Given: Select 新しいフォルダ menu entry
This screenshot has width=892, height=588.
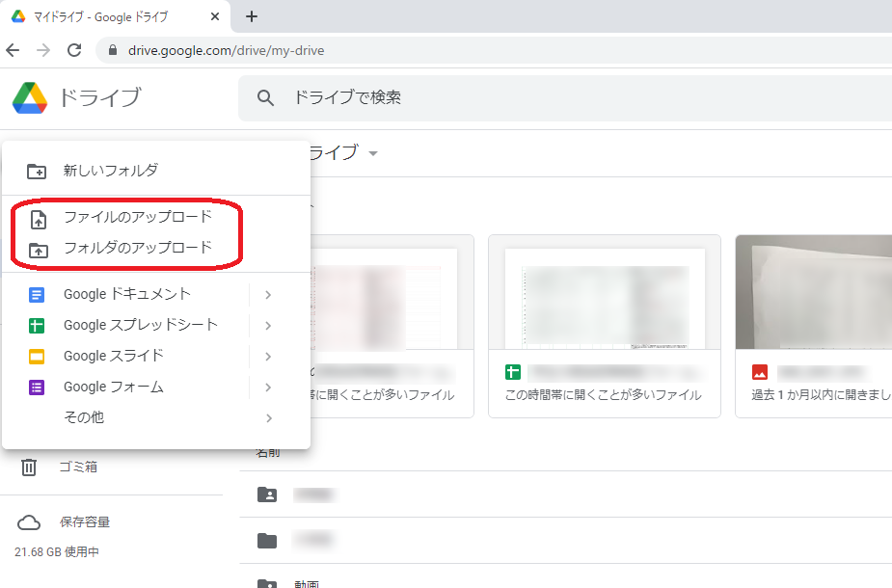Looking at the screenshot, I should (156, 170).
